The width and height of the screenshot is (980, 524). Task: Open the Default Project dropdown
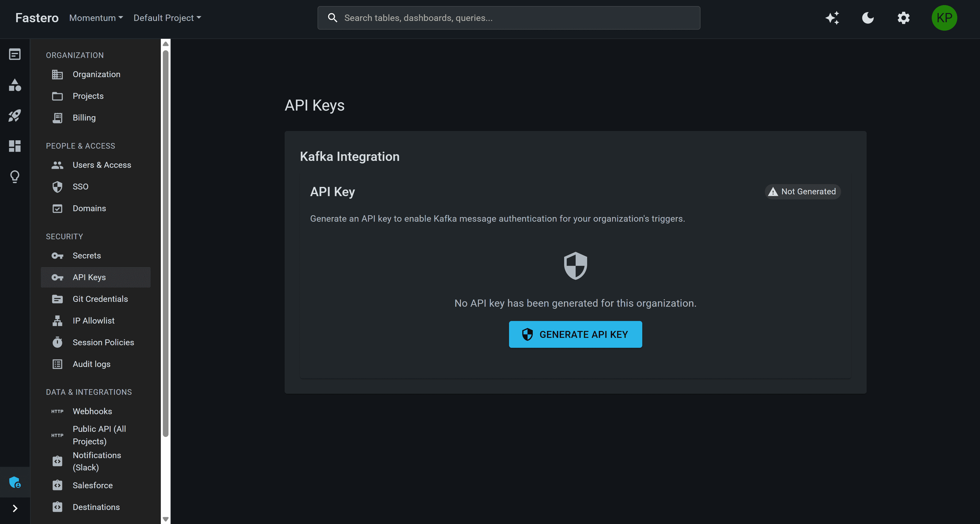pyautogui.click(x=167, y=18)
